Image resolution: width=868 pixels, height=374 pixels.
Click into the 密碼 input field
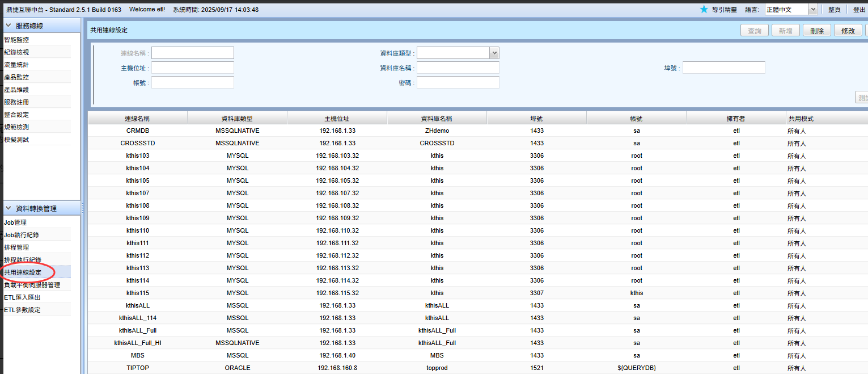(458, 82)
